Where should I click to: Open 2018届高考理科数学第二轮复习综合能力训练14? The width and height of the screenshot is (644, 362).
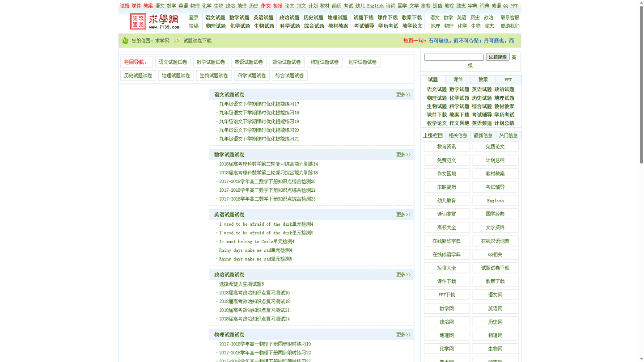268,164
